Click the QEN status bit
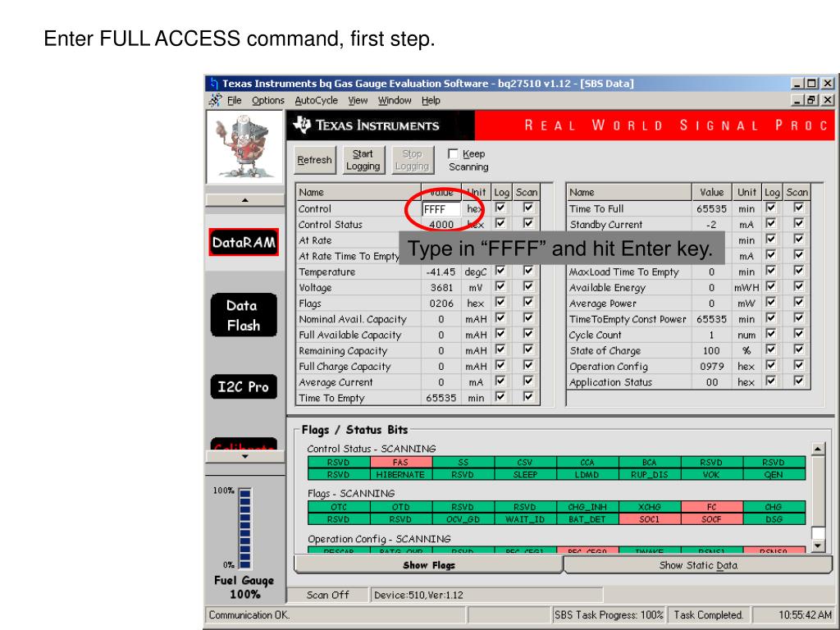Screen dimensions: 840x630 point(774,475)
